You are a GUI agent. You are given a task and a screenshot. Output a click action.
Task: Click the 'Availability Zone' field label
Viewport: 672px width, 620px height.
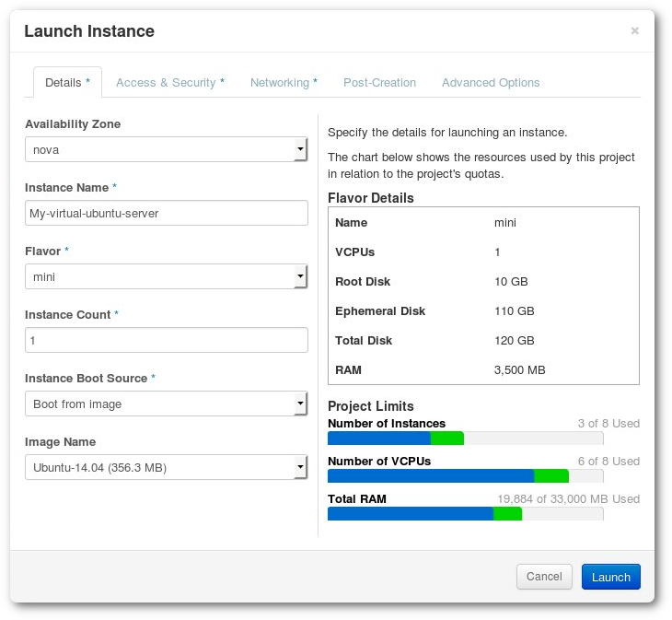point(73,124)
